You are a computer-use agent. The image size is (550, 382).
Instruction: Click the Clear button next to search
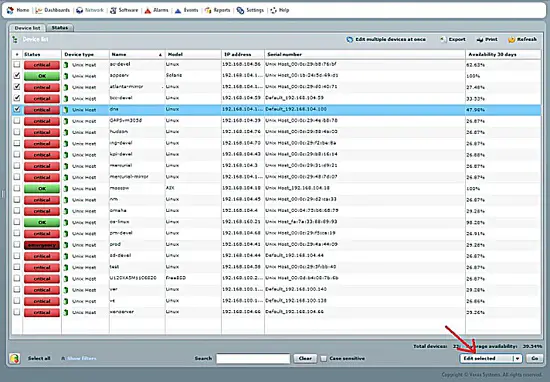tap(305, 358)
